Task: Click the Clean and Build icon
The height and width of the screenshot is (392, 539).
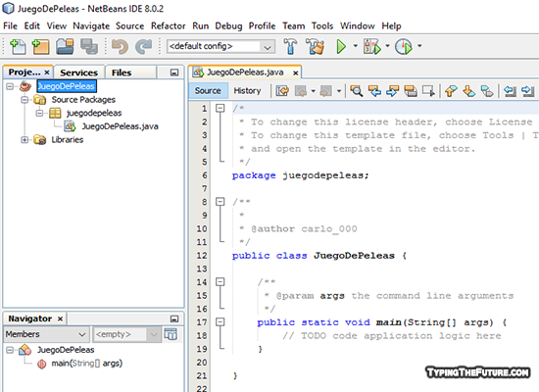Action: click(x=316, y=46)
